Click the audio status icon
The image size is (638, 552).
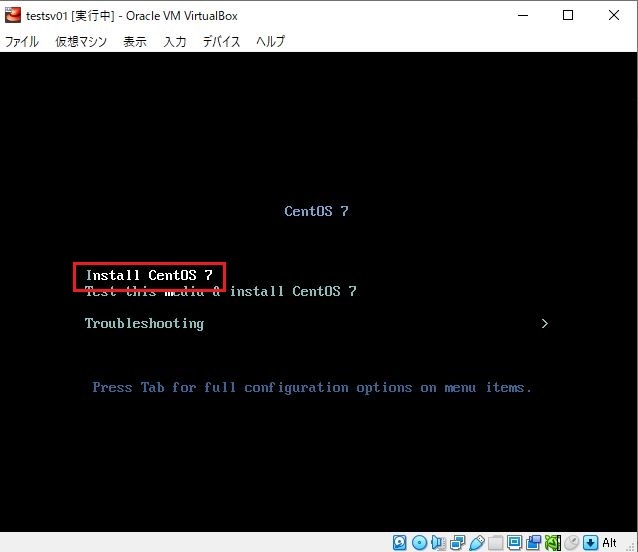[438, 542]
